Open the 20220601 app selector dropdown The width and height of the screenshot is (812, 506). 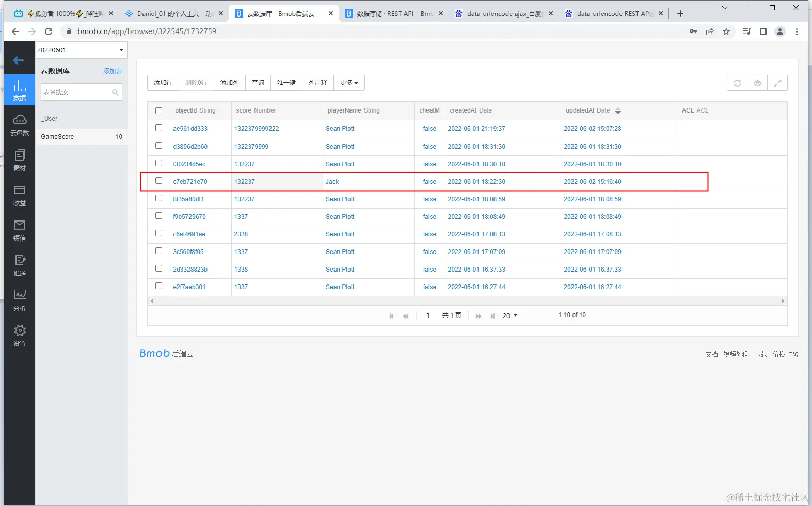[x=81, y=50]
